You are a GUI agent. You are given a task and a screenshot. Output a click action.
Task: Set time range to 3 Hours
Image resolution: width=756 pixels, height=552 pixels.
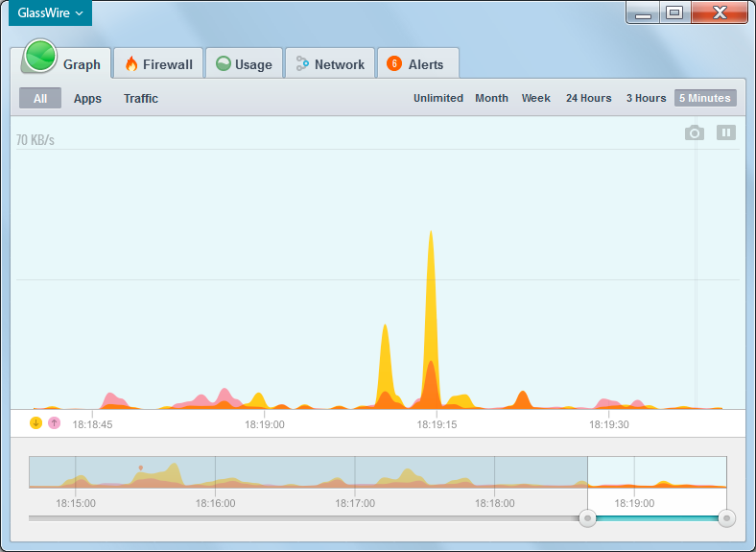click(x=646, y=98)
